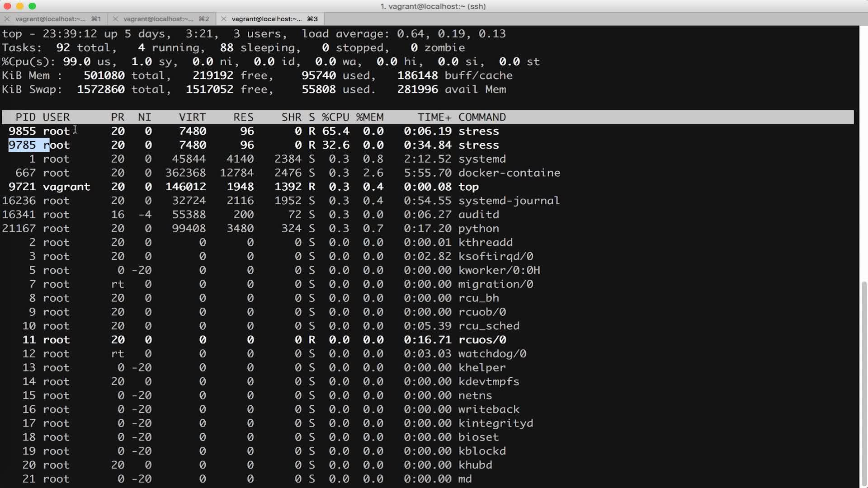Click the systemd-journal command name
Screen dimensions: 868x488
[x=509, y=201]
